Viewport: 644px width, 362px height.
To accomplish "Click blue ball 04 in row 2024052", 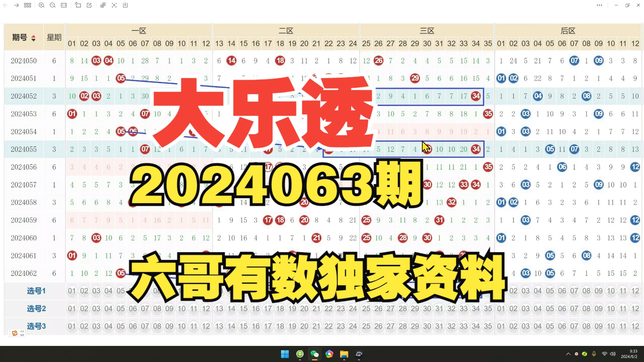I will (x=538, y=96).
